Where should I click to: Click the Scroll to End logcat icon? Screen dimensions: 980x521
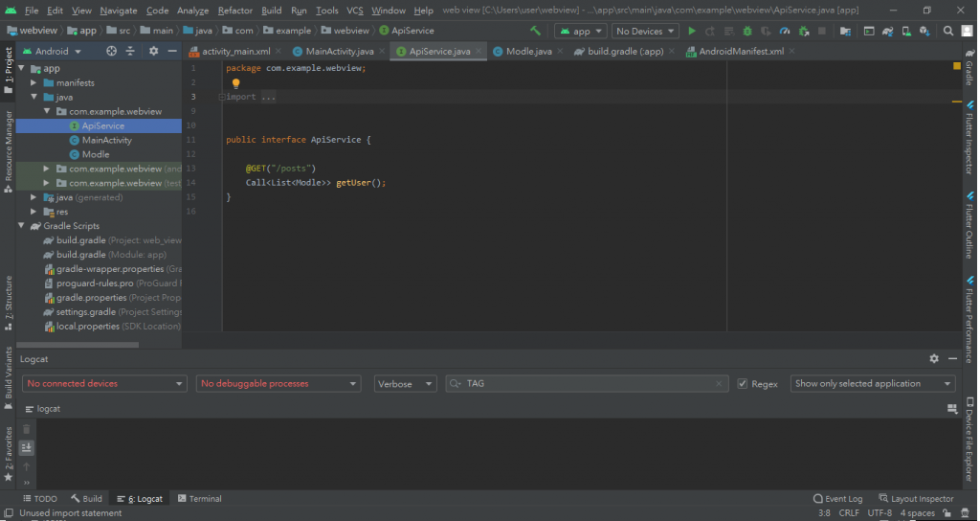click(x=26, y=447)
